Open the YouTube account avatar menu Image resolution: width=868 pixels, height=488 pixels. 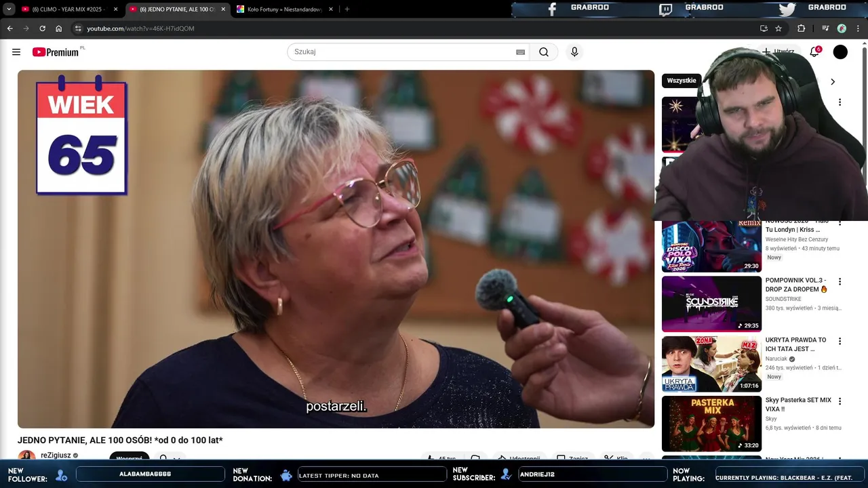tap(840, 52)
